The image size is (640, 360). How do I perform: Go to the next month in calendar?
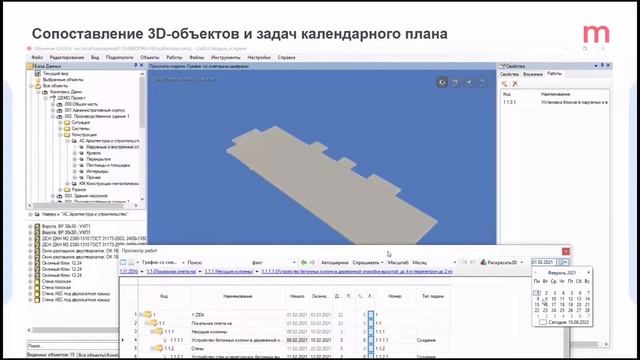tap(588, 273)
